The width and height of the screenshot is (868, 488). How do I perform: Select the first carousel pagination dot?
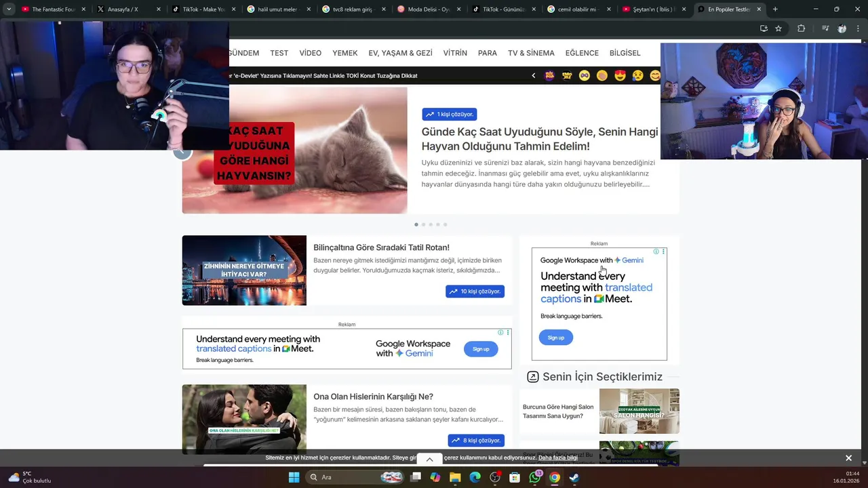pyautogui.click(x=416, y=224)
